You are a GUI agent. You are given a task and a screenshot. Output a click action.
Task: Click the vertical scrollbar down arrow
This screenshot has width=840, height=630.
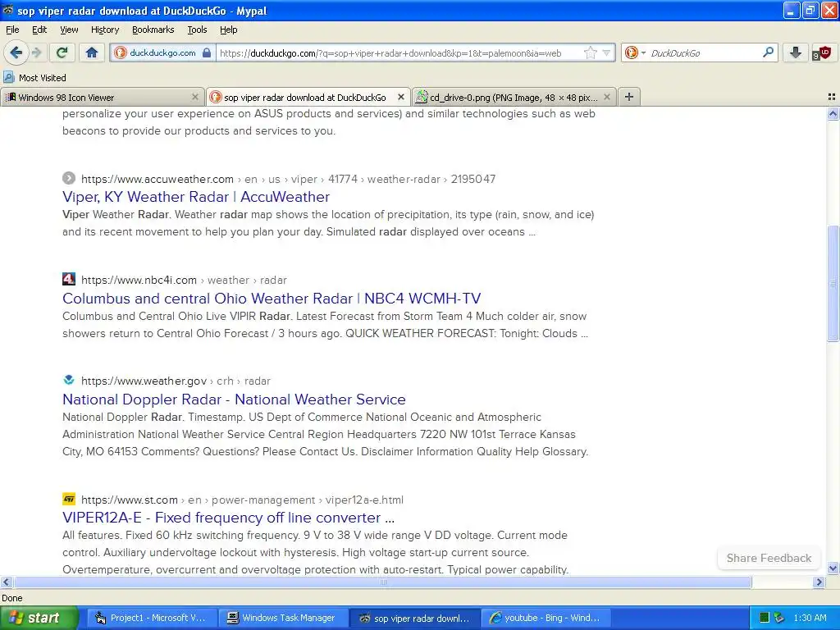(833, 568)
